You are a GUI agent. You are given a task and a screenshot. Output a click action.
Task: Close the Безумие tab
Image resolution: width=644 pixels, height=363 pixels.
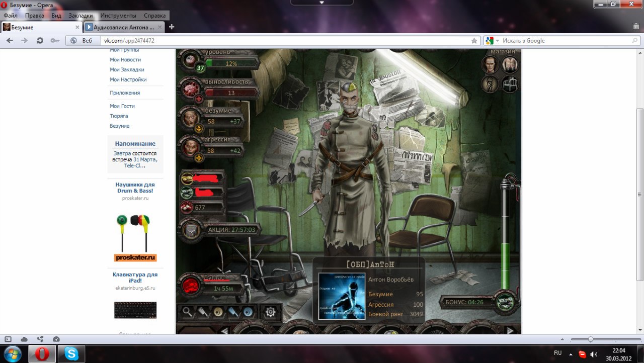[77, 27]
